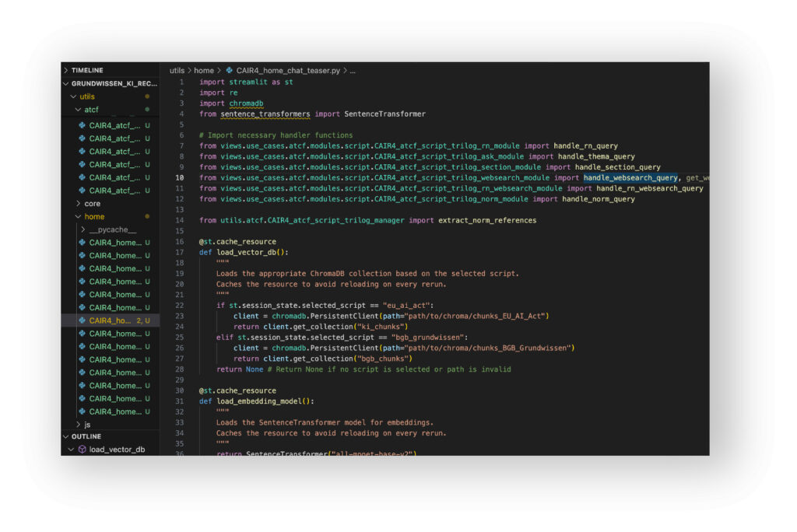The height and width of the screenshot is (532, 797).
Task: Click handle_section_query on line 9
Action: click(x=617, y=167)
